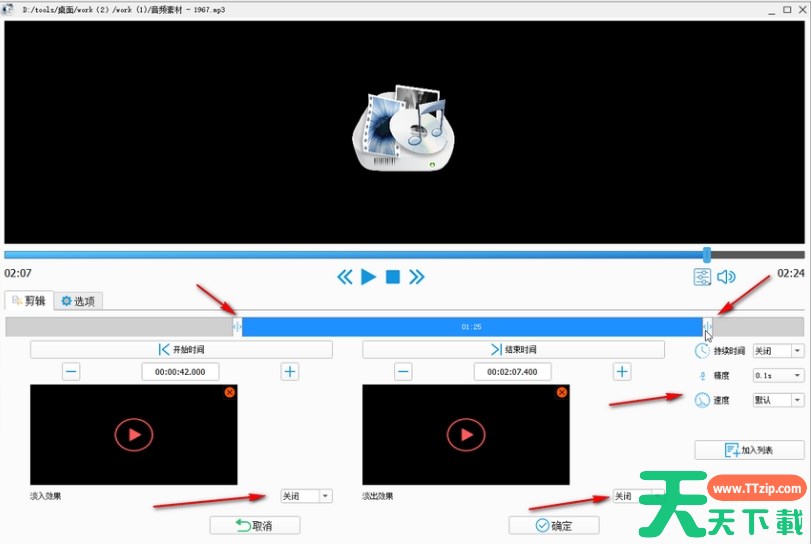The image size is (811, 544).
Task: Click the duration clock icon
Action: pos(702,351)
